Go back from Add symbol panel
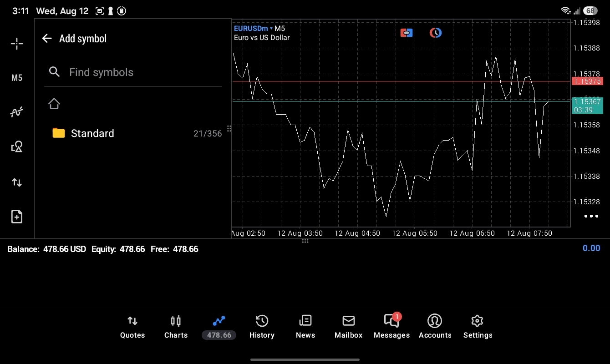This screenshot has width=610, height=364. [47, 38]
